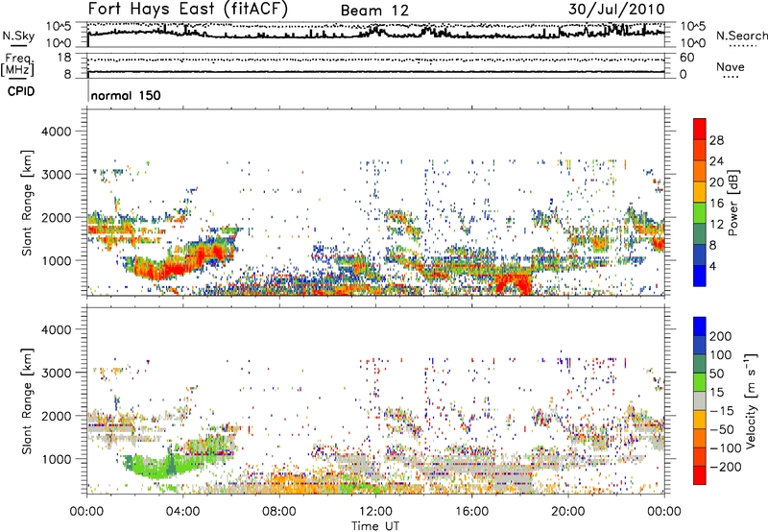Click the "4" power colorbar label
This screenshot has height=532, width=768.
(x=712, y=267)
